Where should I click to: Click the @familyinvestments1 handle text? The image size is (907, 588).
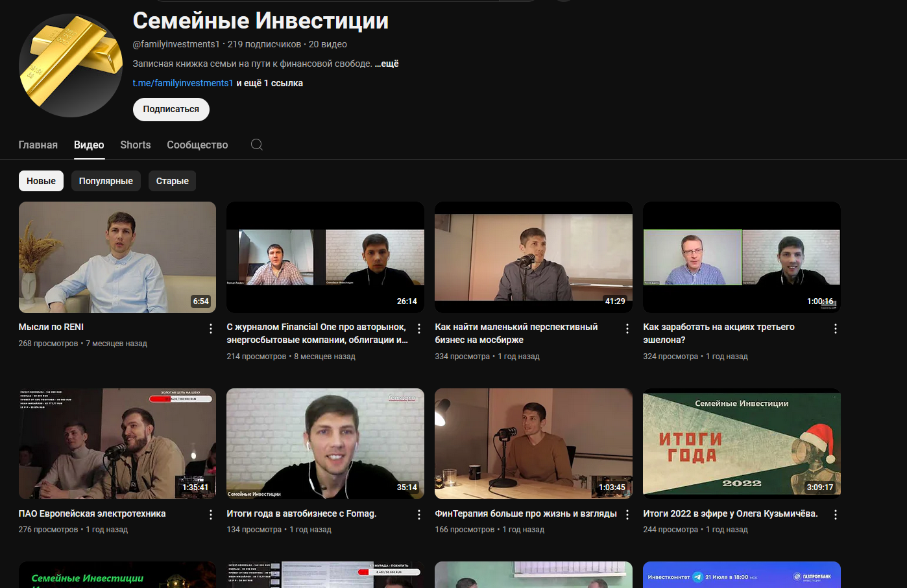coord(176,44)
